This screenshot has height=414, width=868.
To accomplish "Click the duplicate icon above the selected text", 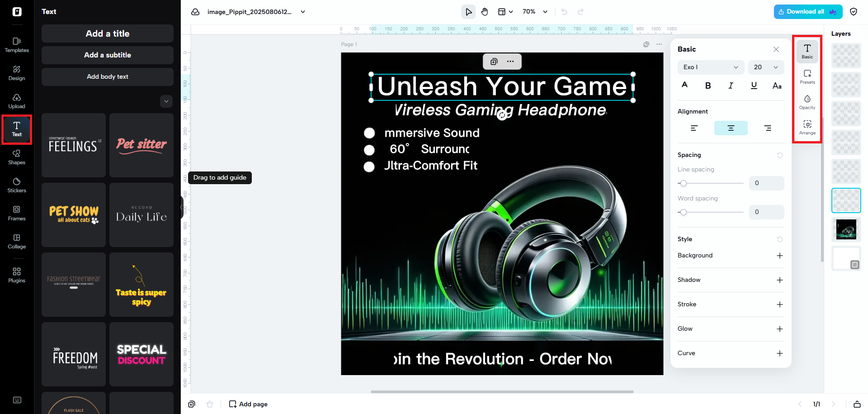I will coord(494,62).
